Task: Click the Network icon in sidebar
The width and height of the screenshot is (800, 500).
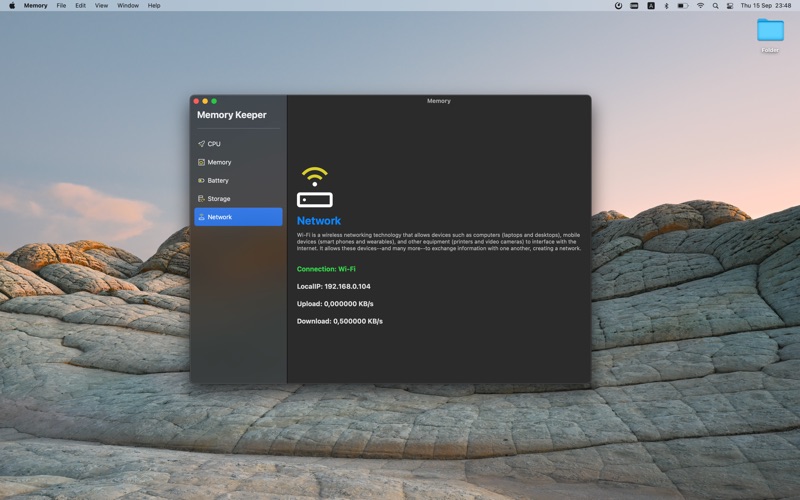Action: (x=201, y=217)
